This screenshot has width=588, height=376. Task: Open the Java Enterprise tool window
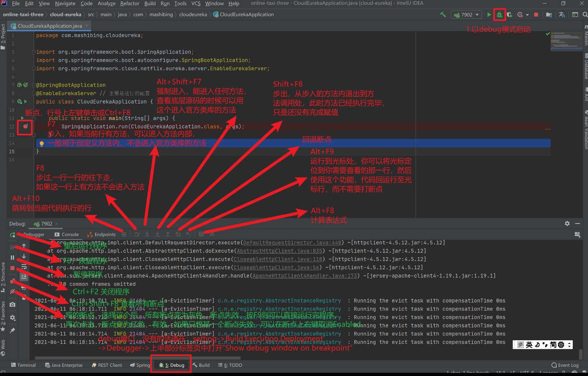[x=64, y=365]
